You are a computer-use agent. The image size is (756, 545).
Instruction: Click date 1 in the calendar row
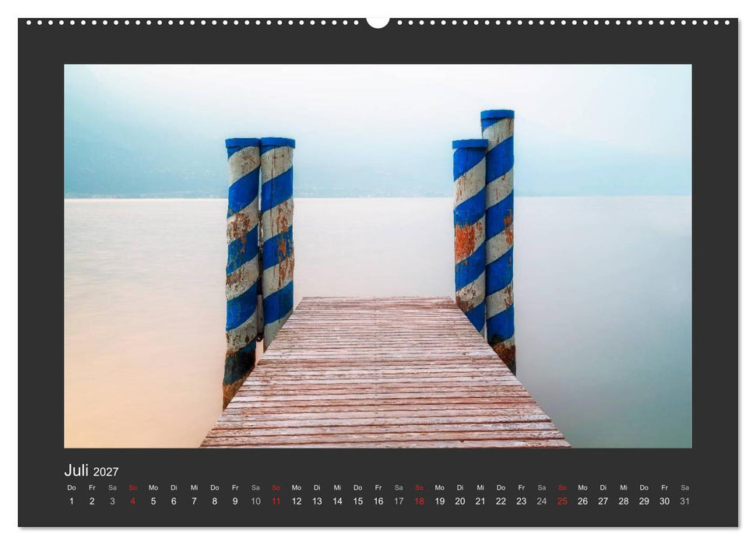(x=72, y=501)
